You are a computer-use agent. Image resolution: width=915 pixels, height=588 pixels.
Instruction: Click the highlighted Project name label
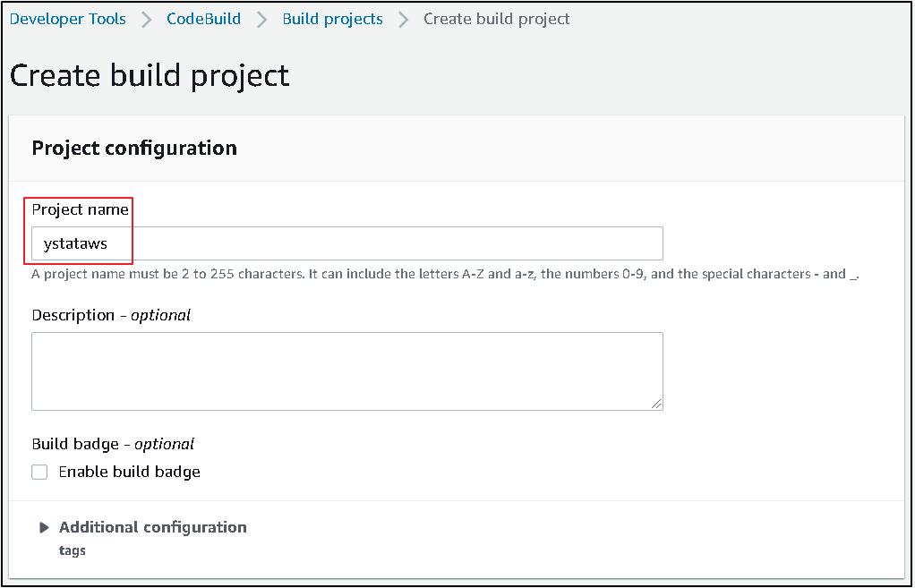[x=79, y=209]
